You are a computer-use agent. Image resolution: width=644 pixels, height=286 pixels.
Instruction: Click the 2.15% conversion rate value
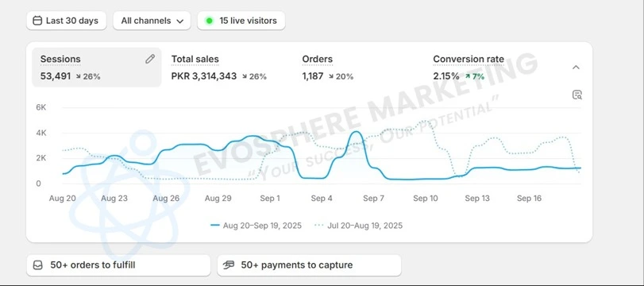tap(446, 76)
